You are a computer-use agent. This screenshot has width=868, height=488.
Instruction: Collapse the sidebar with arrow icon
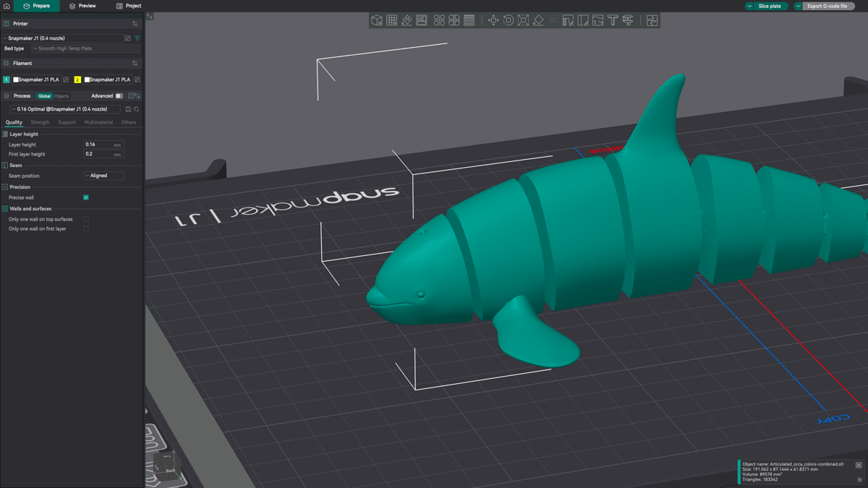[x=150, y=16]
